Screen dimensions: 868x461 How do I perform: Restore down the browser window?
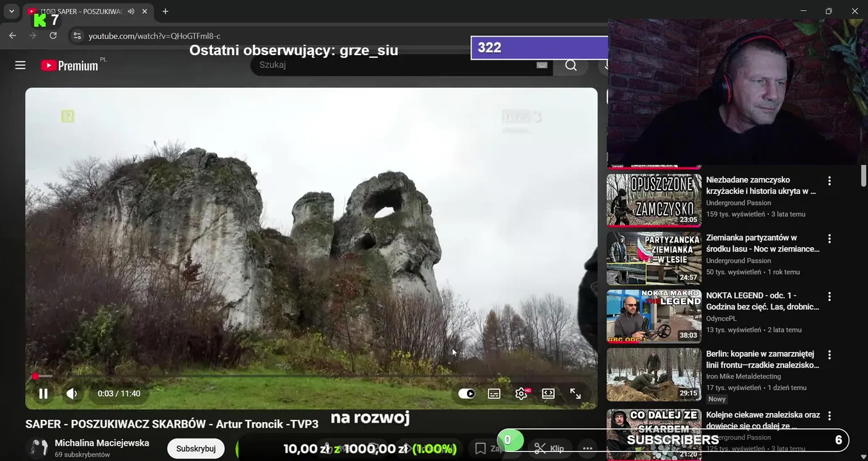point(829,11)
